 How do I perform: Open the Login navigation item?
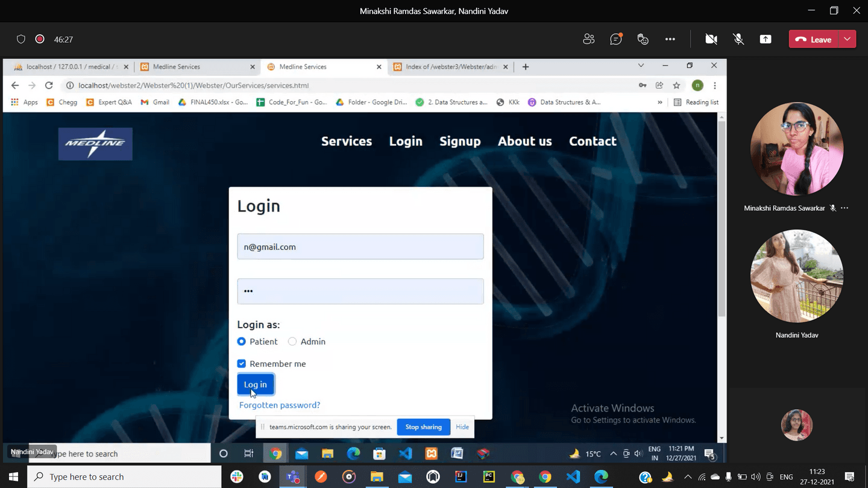point(406,141)
